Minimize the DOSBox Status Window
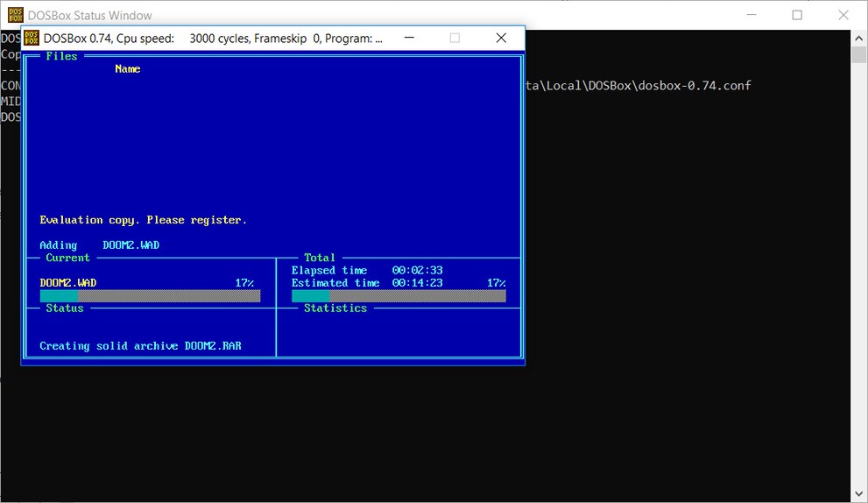The width and height of the screenshot is (868, 503). 752,15
